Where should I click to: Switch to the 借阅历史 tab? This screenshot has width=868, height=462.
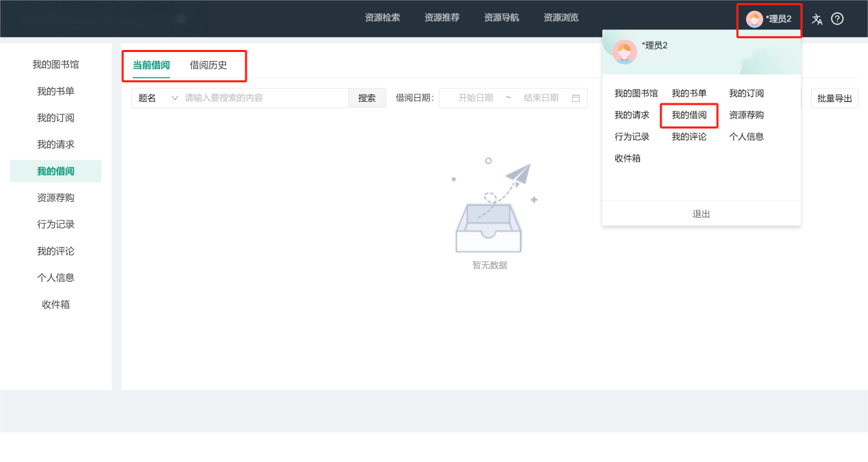click(208, 66)
